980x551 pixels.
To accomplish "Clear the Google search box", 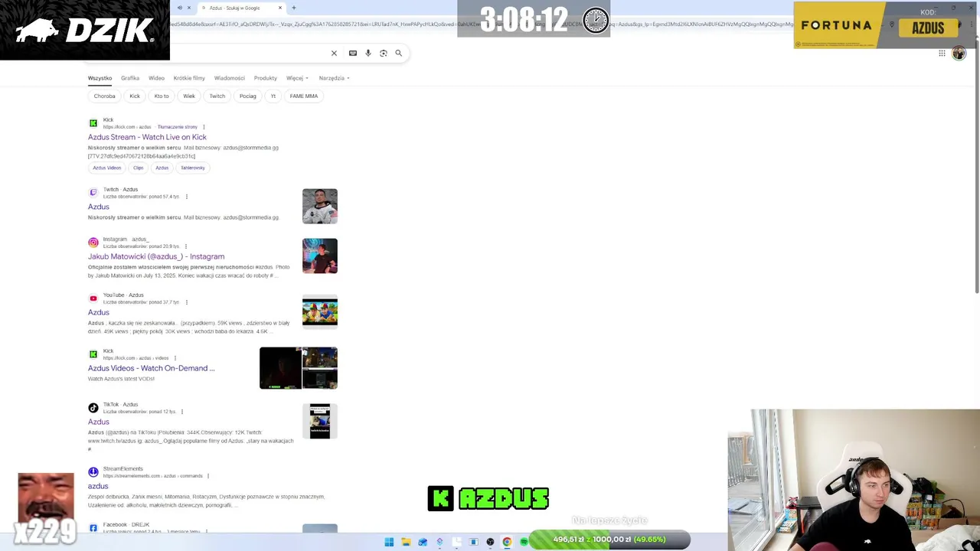I will click(334, 53).
